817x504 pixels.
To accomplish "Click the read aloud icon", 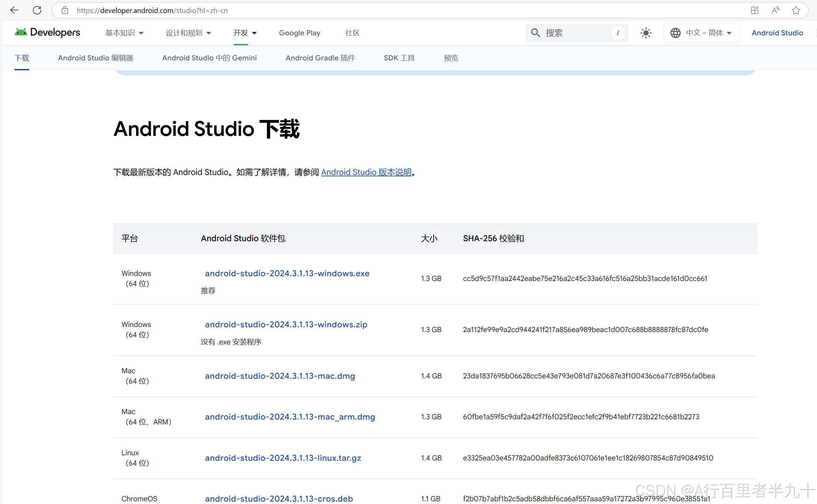I will pyautogui.click(x=775, y=10).
